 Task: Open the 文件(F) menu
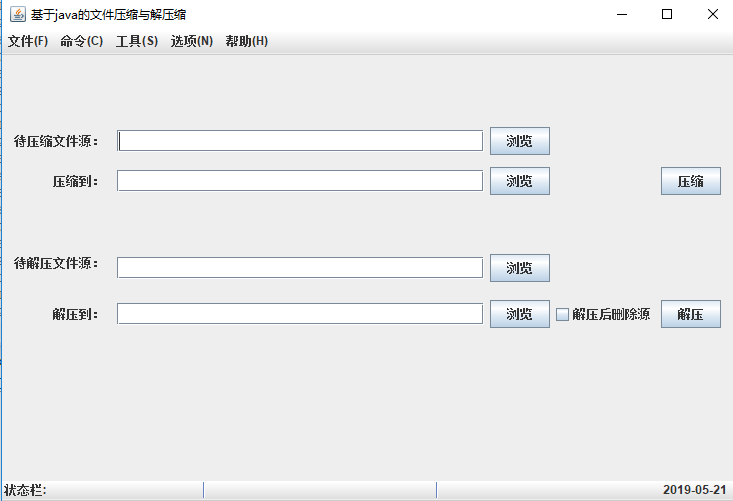pos(28,41)
